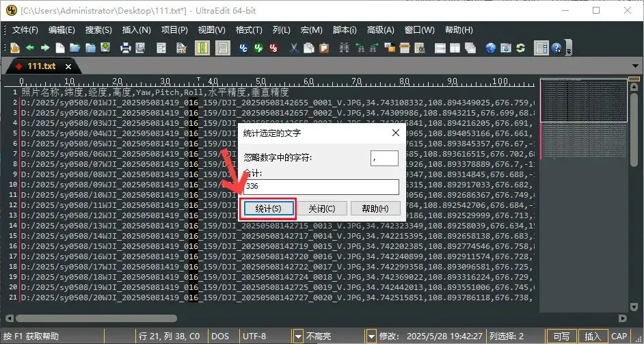The height and width of the screenshot is (344, 644).
Task: Click the green Forward arrow icon
Action: click(x=44, y=48)
